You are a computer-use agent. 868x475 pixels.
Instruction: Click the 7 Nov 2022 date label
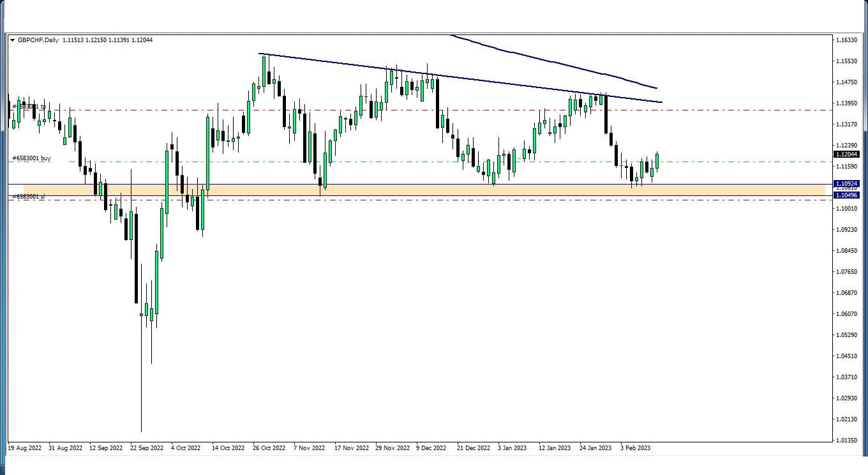point(309,448)
